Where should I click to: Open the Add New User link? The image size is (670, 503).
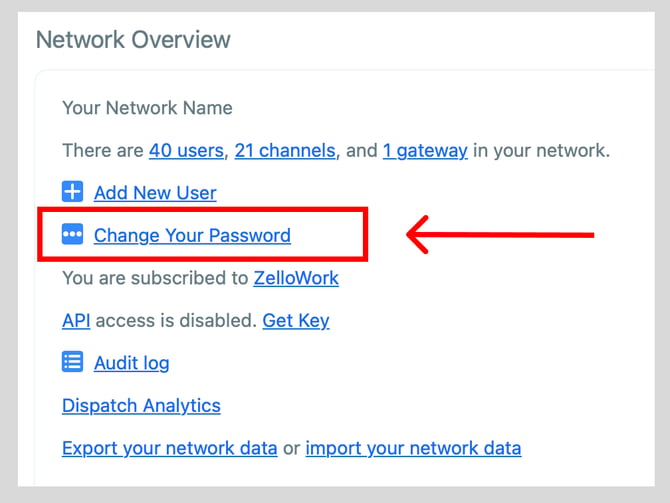tap(155, 193)
